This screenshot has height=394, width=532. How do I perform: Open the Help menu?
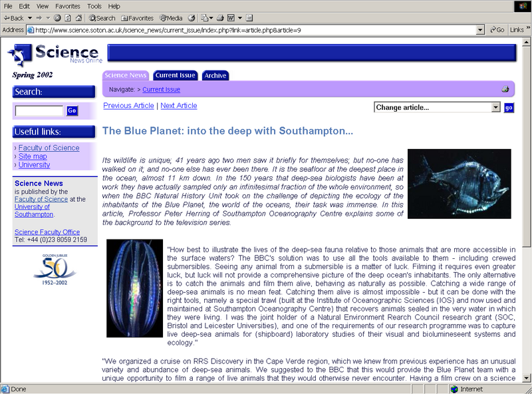tap(114, 6)
